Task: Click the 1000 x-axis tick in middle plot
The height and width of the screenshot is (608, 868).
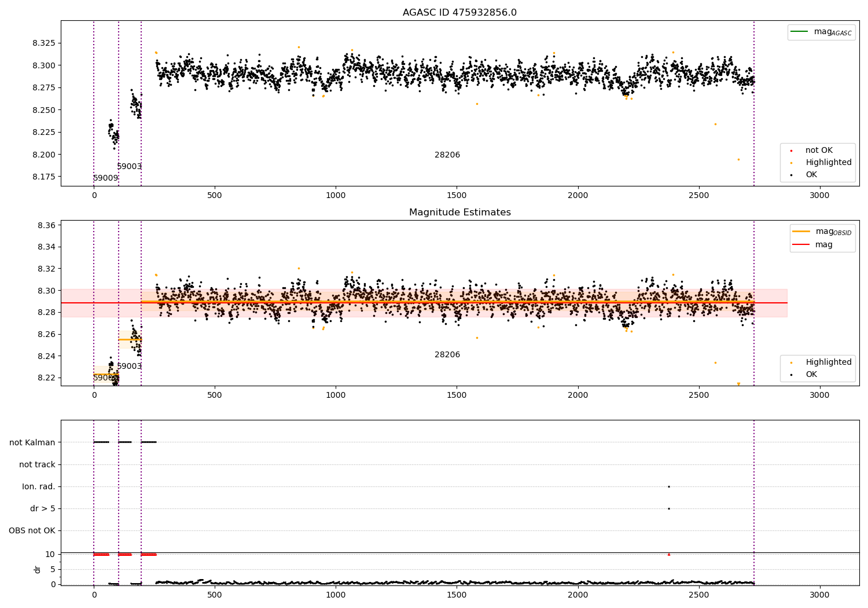Action: click(336, 395)
